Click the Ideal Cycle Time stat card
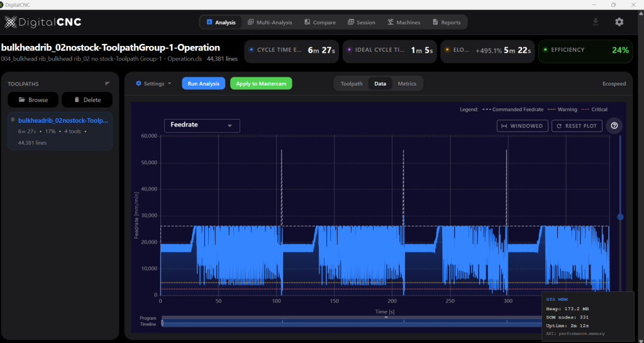 point(390,51)
